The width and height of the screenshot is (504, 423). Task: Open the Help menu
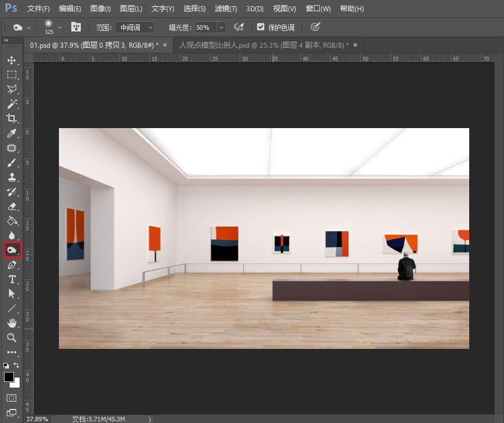click(352, 8)
